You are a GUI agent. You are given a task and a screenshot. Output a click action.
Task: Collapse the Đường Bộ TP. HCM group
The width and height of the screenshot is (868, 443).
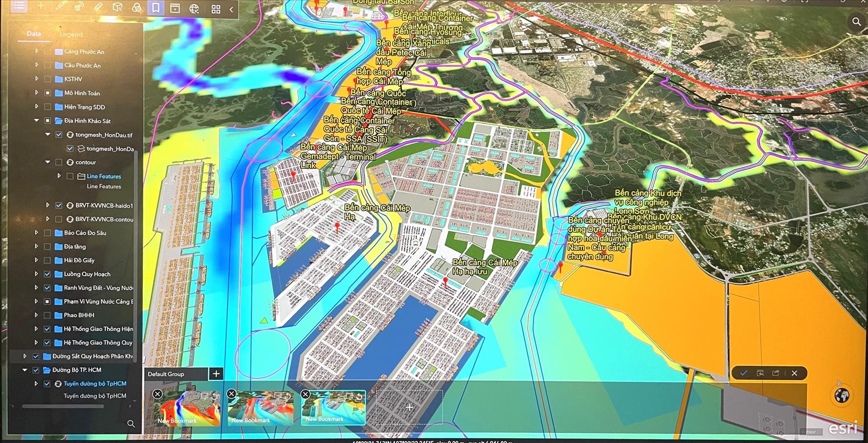[x=25, y=370]
